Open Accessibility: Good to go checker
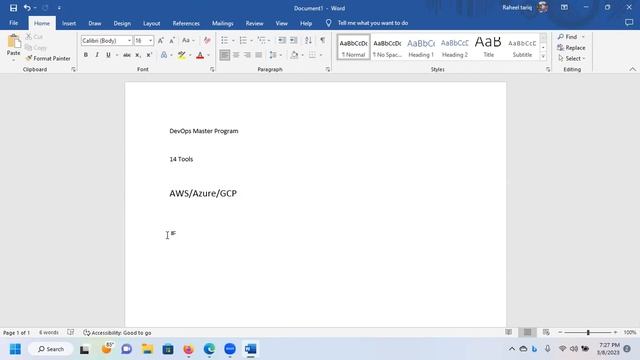The height and width of the screenshot is (360, 640). [x=117, y=333]
